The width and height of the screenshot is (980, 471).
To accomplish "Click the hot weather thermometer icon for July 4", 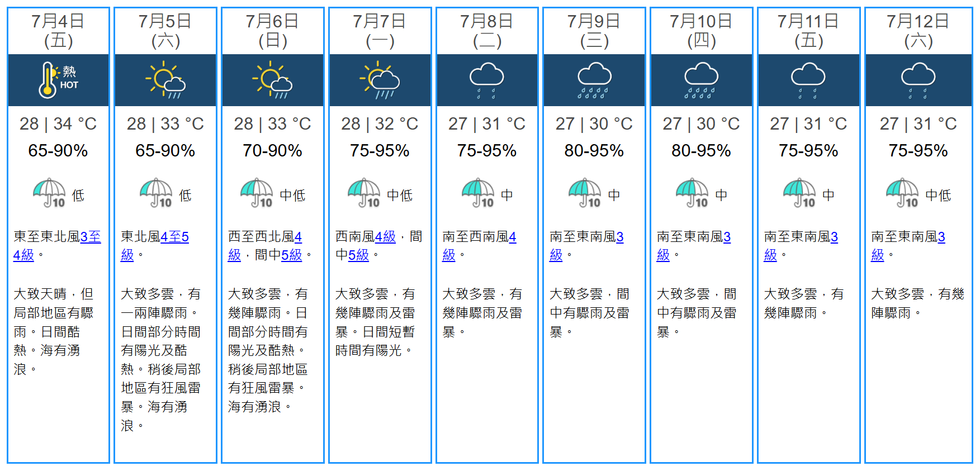I will [x=58, y=80].
